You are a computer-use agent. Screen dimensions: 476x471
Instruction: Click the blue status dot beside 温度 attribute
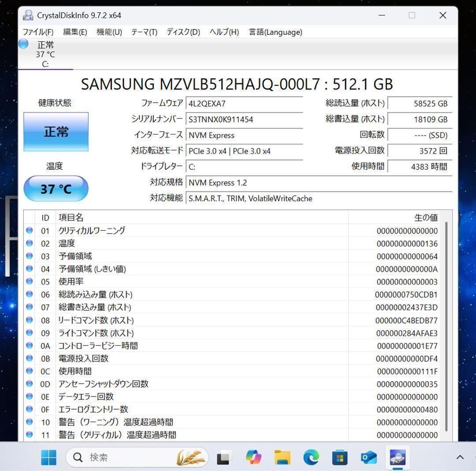(x=29, y=243)
